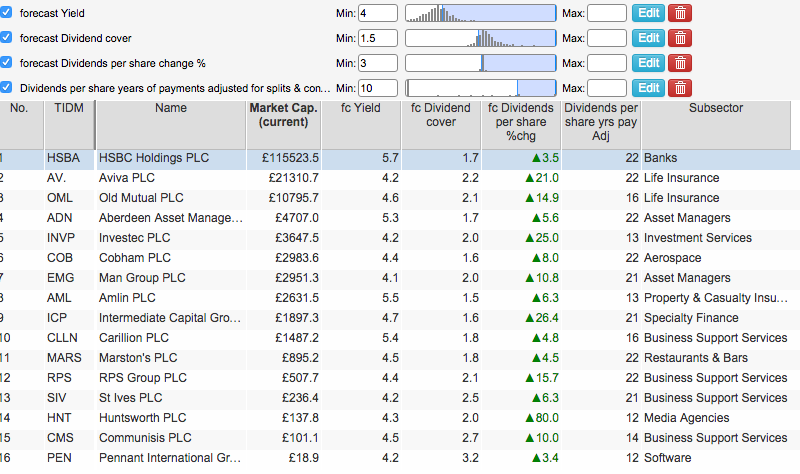Uncheck Dividends per share years of payments

click(6, 87)
